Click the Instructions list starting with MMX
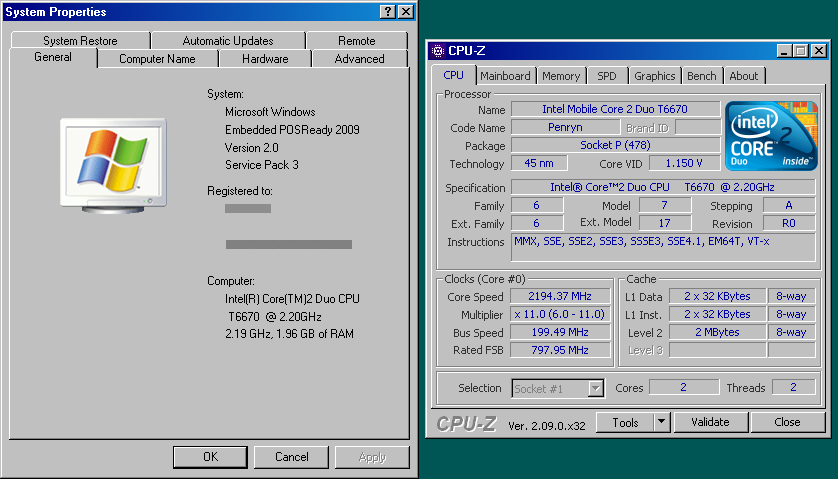Screen dimensions: 838x479 [663, 247]
